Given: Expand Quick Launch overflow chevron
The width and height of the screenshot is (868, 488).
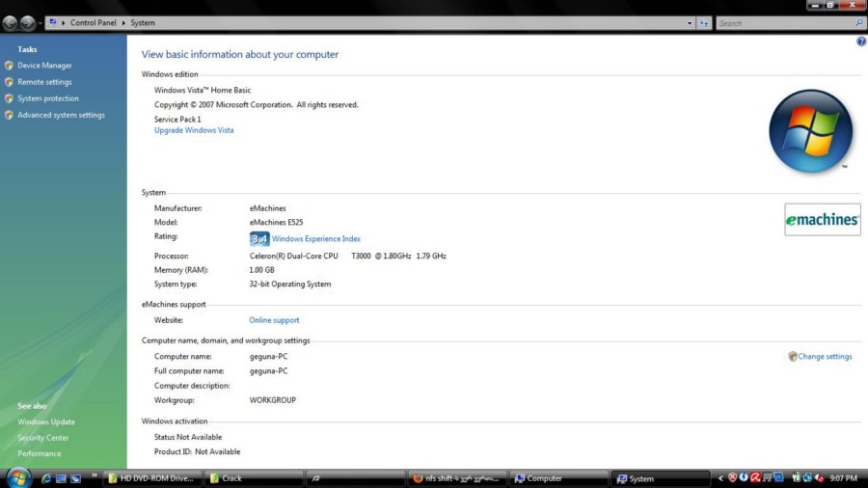Looking at the screenshot, I should [x=95, y=475].
